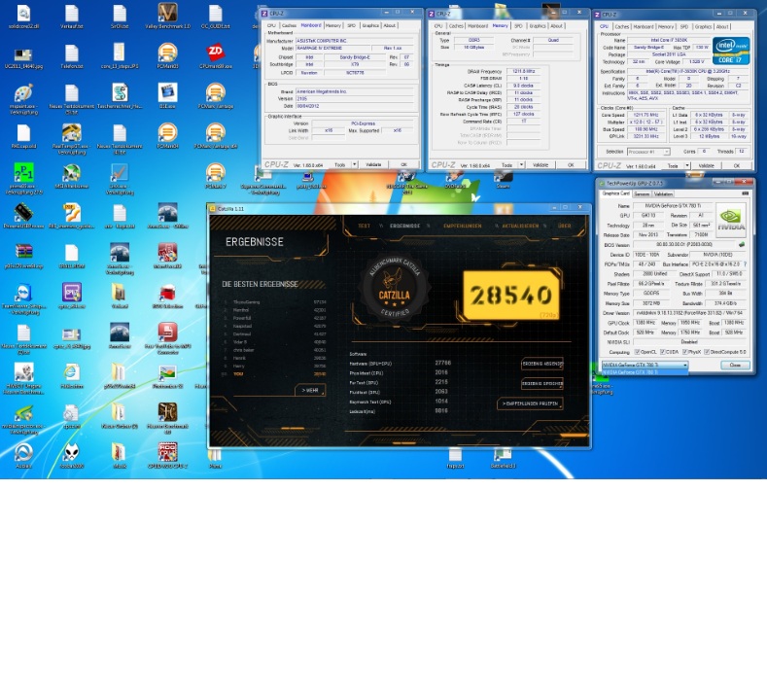Click the Intel Core i7 logo in CPU-Z
The width and height of the screenshot is (767, 700).
731,51
